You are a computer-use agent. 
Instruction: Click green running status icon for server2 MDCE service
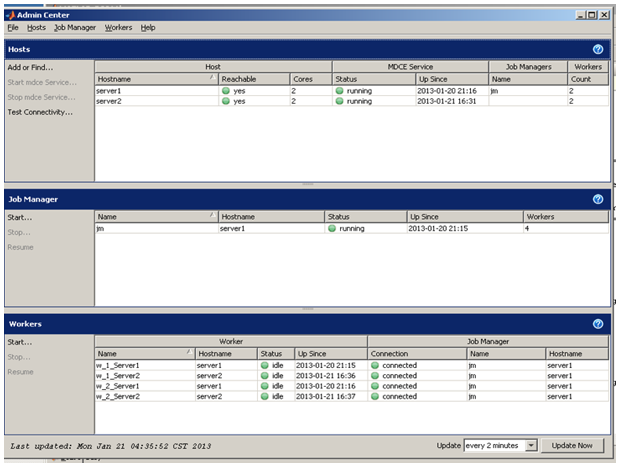coord(339,101)
